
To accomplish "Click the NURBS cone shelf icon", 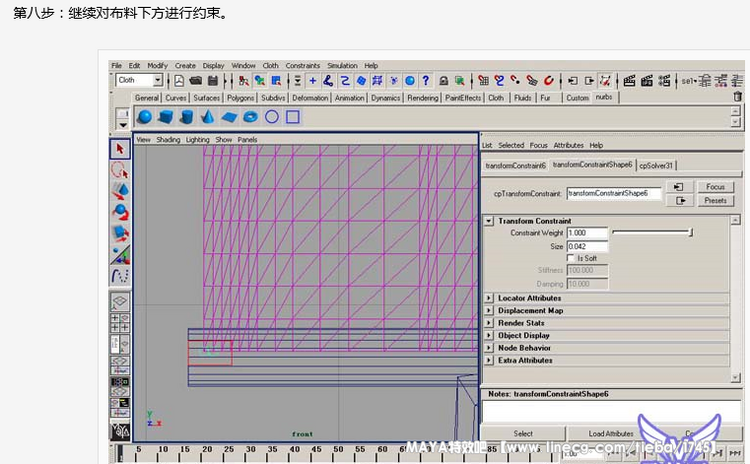I will click(207, 117).
